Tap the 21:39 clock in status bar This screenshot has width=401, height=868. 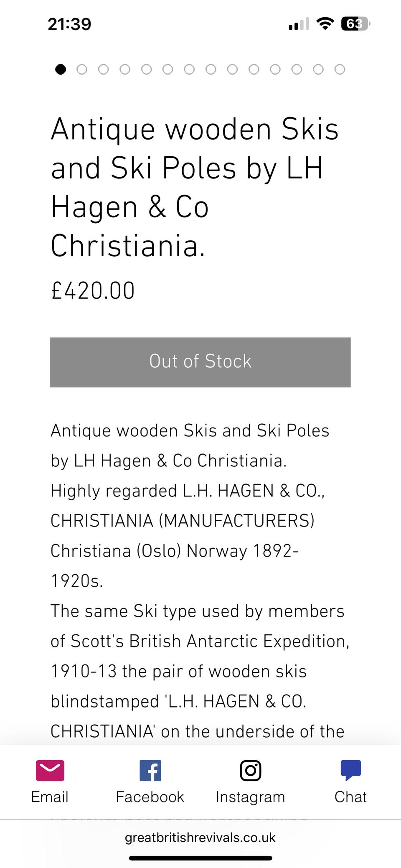click(69, 24)
